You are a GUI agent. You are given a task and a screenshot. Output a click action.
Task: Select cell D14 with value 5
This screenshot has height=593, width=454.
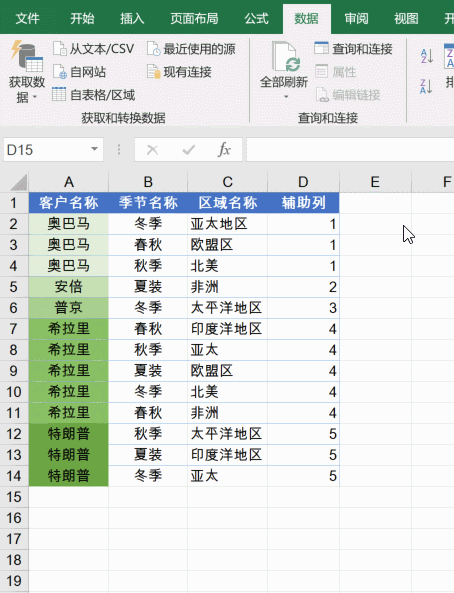click(303, 476)
